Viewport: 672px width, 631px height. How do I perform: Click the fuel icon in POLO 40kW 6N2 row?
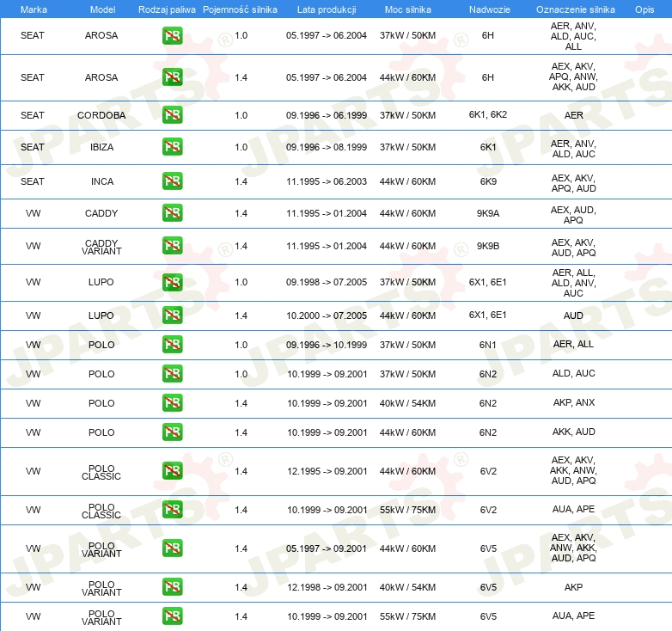tap(172, 402)
